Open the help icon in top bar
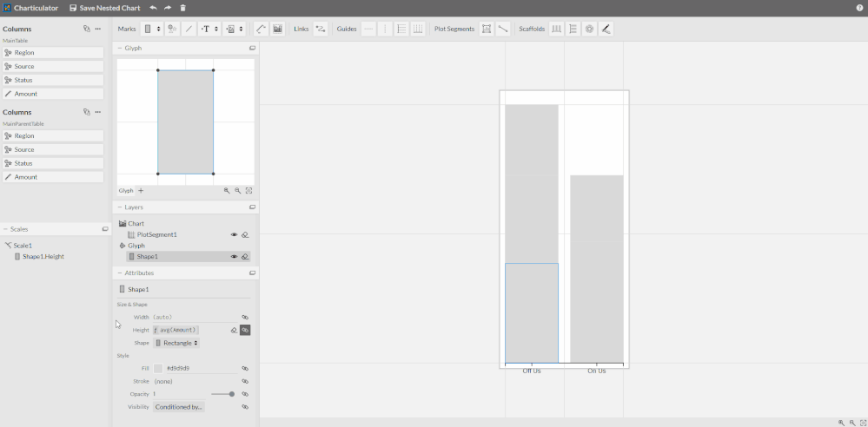Screen dimensions: 868x427 pos(859,9)
